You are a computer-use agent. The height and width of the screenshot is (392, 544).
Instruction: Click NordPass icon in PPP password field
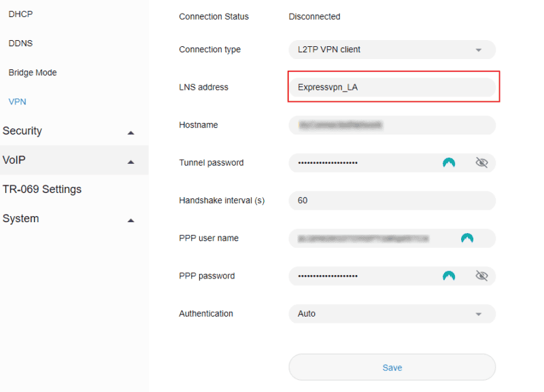449,276
